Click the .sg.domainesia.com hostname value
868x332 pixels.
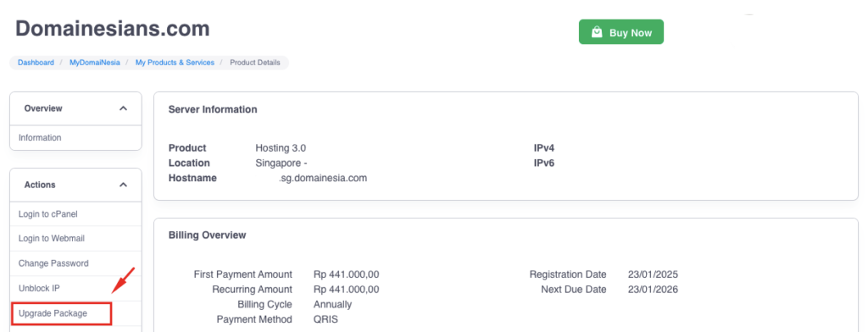click(323, 178)
